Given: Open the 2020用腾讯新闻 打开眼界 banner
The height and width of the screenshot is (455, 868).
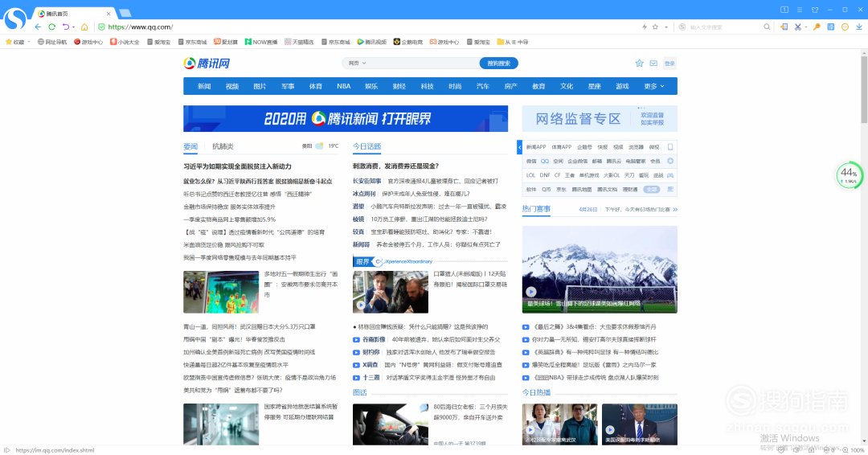Looking at the screenshot, I should pos(346,118).
